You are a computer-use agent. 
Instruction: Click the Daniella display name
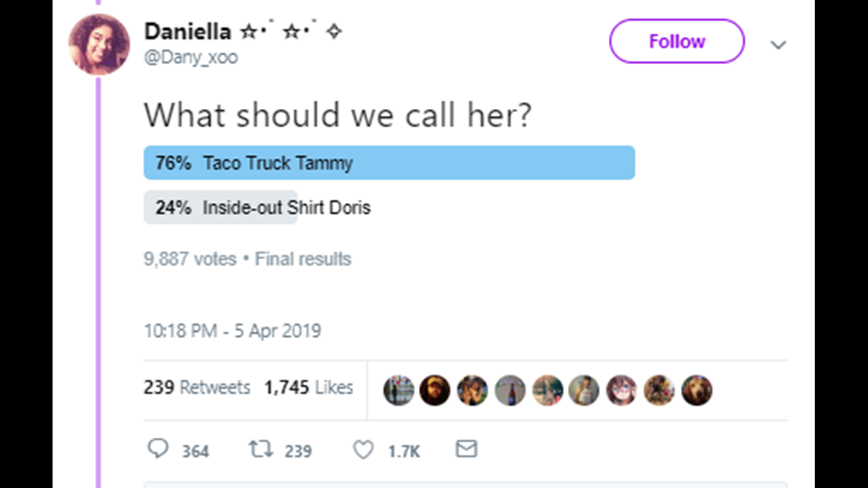[187, 31]
